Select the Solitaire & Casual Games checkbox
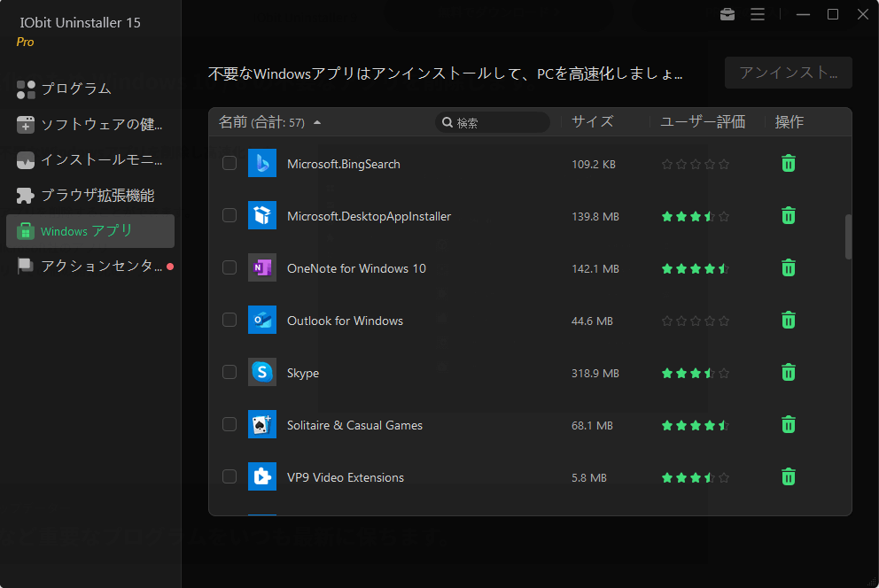This screenshot has height=588, width=879. [229, 424]
